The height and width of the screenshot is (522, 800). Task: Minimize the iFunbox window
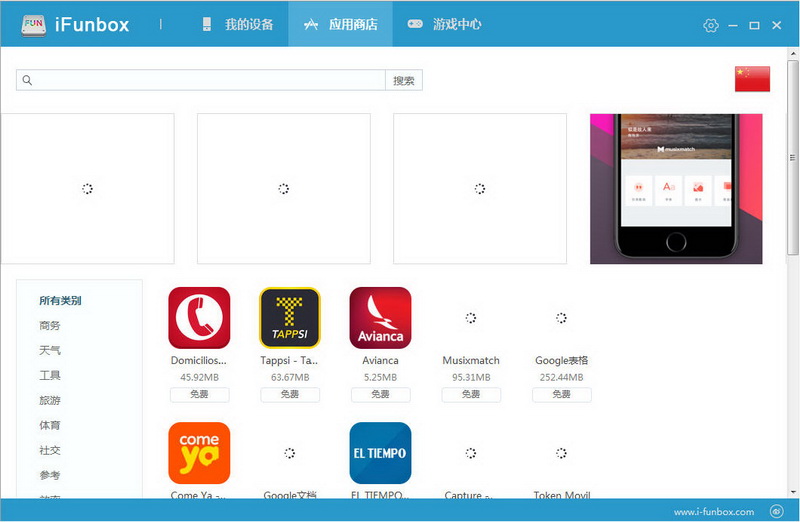(733, 26)
